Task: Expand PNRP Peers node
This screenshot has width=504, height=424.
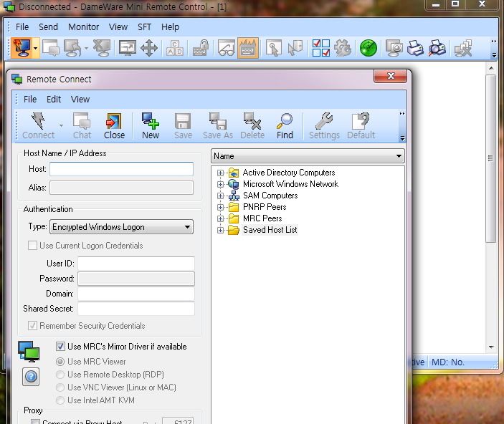Action: pyautogui.click(x=220, y=207)
